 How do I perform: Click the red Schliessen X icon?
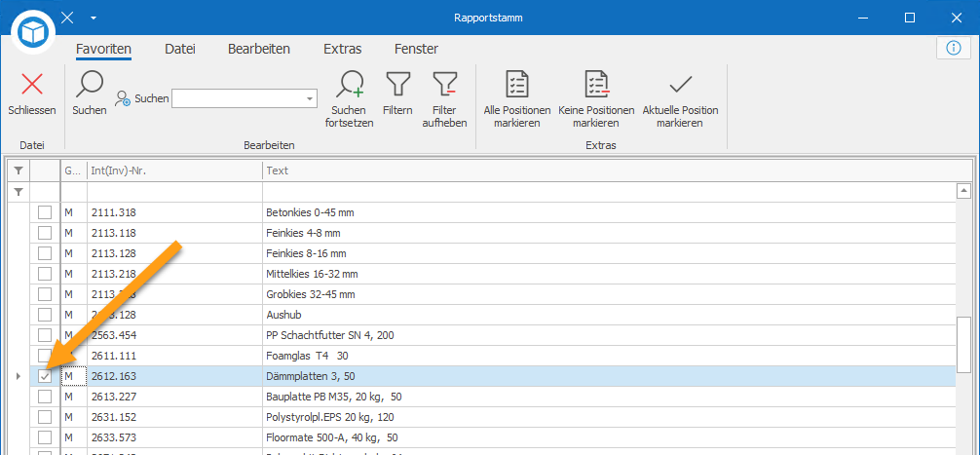point(32,85)
